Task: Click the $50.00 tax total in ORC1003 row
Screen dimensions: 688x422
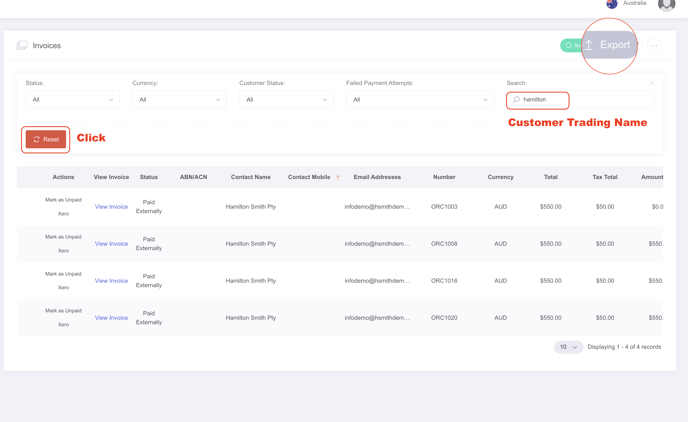Action: (605, 207)
